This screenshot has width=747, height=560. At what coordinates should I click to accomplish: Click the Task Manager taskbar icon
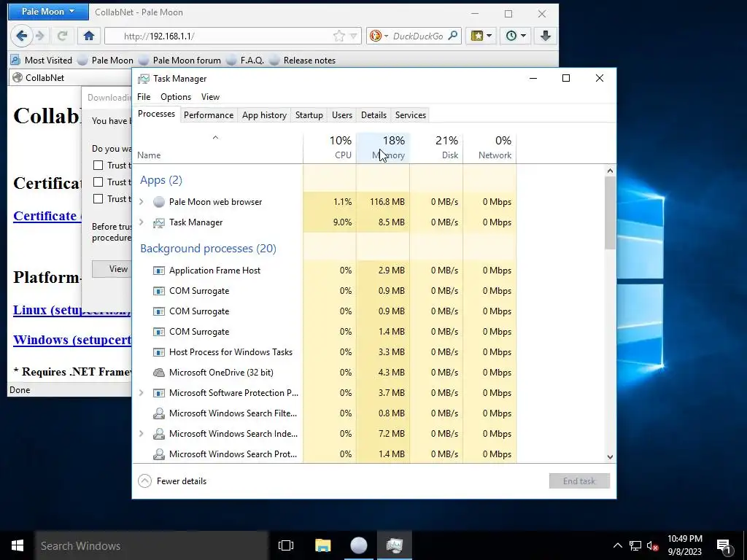pyautogui.click(x=395, y=545)
